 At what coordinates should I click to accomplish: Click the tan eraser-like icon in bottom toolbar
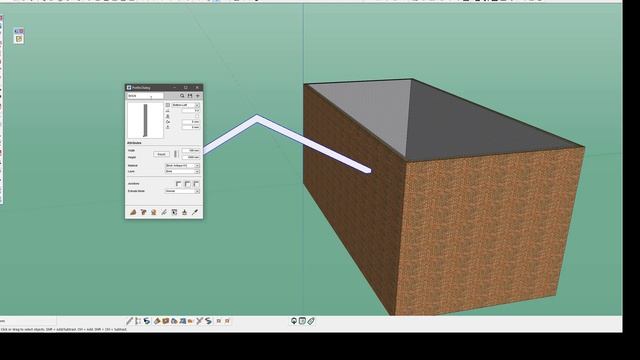click(157, 321)
